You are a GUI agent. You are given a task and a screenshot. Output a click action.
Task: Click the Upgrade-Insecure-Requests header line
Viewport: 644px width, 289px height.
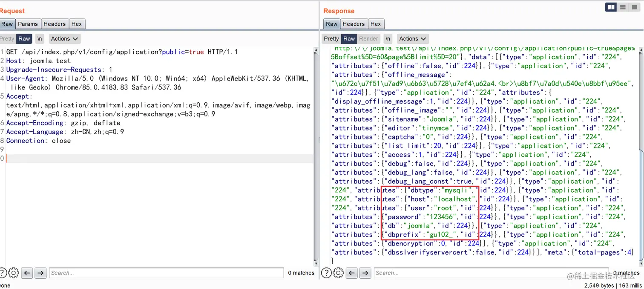click(x=59, y=69)
